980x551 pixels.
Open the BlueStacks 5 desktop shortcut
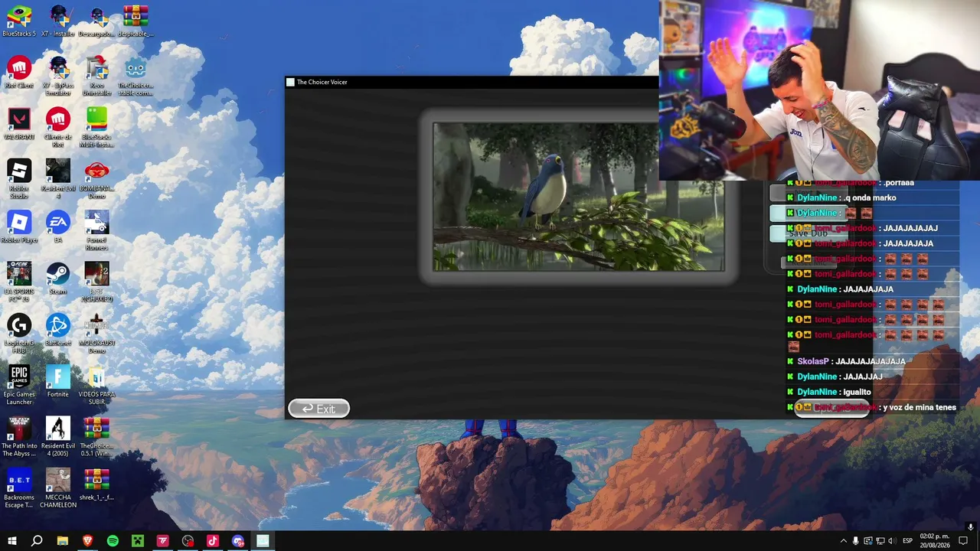[x=19, y=21]
